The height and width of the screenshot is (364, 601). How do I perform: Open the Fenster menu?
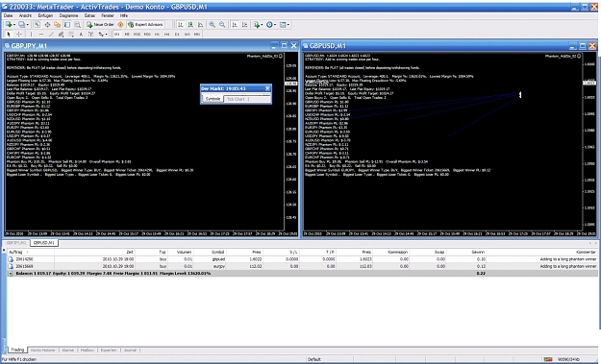pos(108,15)
